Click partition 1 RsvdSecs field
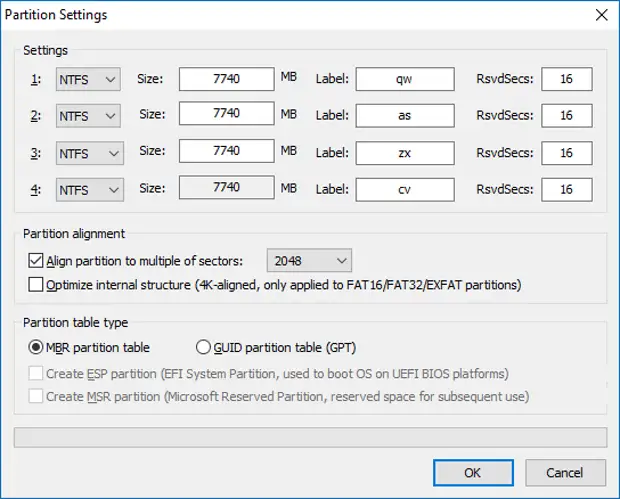The image size is (620, 499). click(566, 79)
